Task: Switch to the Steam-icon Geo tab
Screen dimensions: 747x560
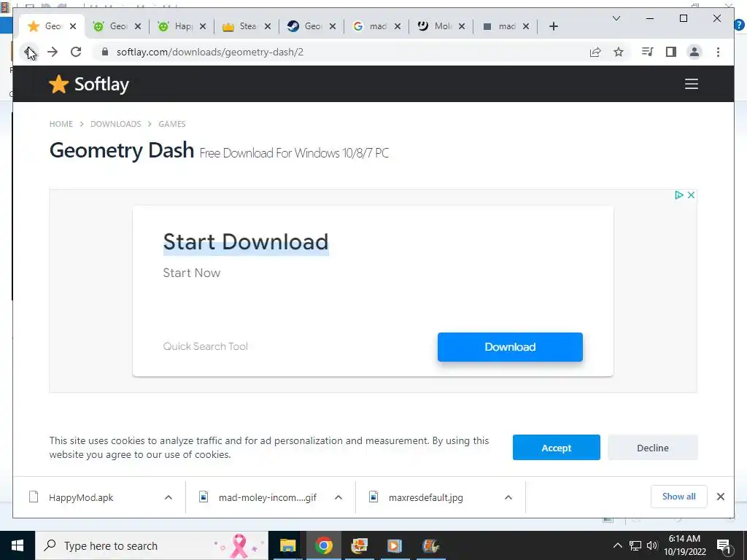Action: tap(312, 26)
